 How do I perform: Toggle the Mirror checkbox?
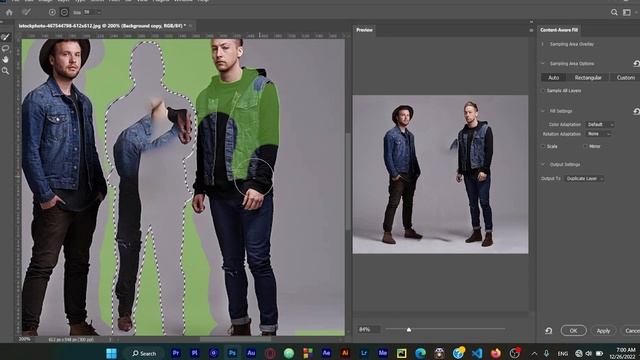click(x=586, y=146)
